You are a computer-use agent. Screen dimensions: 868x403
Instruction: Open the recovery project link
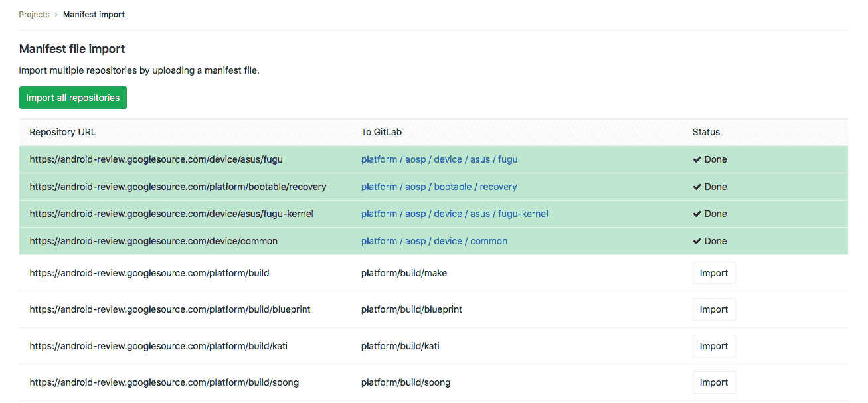pyautogui.click(x=499, y=187)
